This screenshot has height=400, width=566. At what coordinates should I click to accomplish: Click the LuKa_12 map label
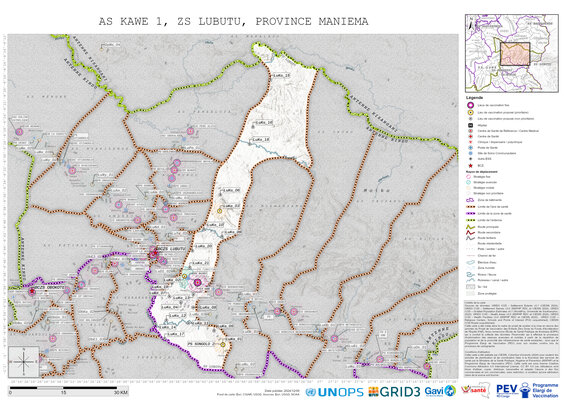(x=178, y=316)
